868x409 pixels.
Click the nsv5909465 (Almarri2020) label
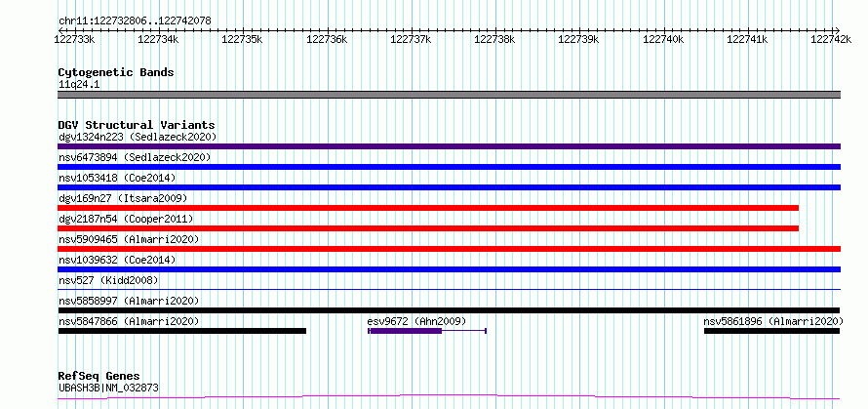pyautogui.click(x=129, y=239)
